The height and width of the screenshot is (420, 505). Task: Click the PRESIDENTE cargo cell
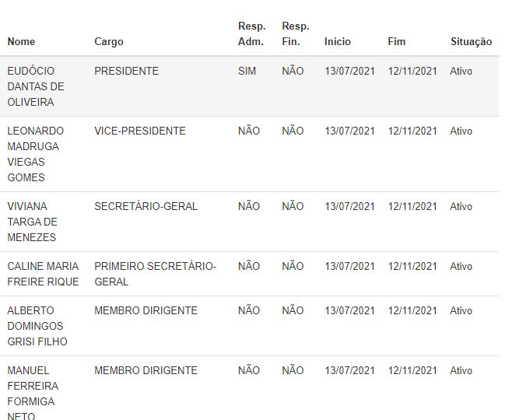pyautogui.click(x=127, y=71)
